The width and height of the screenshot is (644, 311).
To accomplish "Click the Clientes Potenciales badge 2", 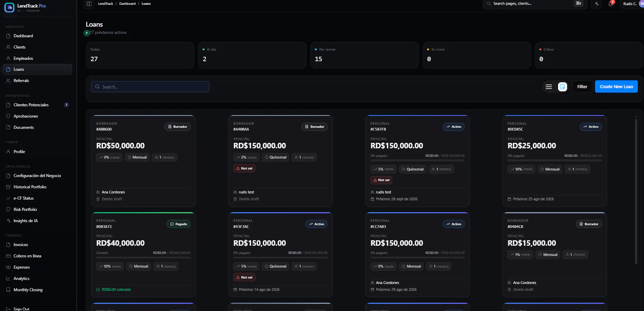I will point(66,105).
